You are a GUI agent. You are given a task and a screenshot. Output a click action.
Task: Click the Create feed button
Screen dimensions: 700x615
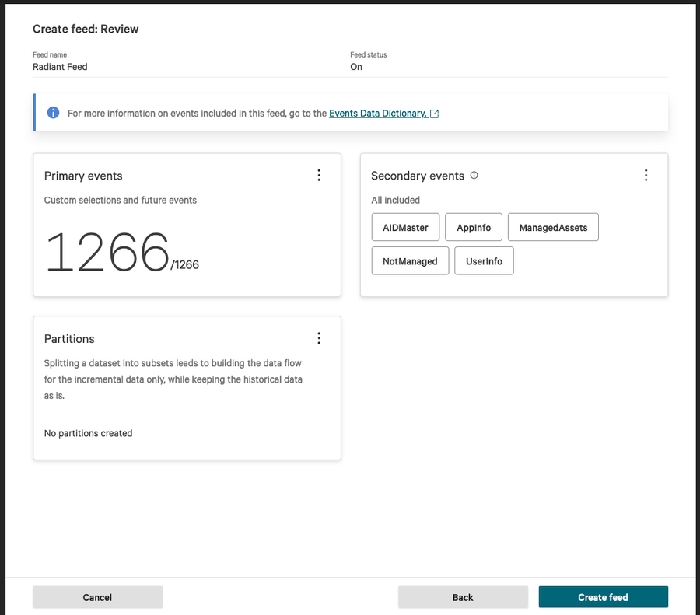click(x=603, y=597)
